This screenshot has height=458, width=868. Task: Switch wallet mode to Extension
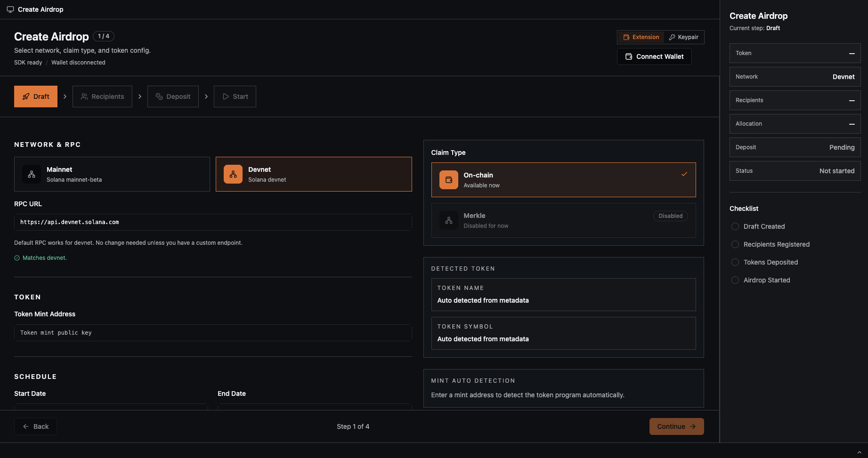pos(641,37)
